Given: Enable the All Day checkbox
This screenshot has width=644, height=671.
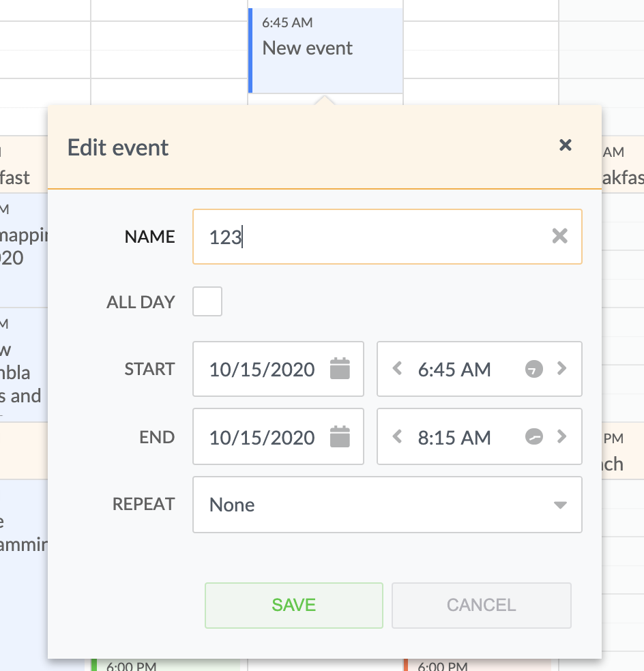Looking at the screenshot, I should pyautogui.click(x=207, y=301).
